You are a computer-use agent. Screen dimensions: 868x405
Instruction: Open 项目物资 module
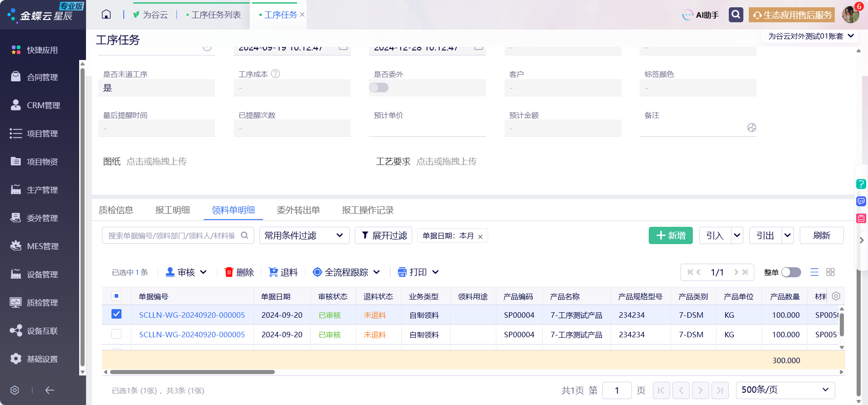[35, 162]
